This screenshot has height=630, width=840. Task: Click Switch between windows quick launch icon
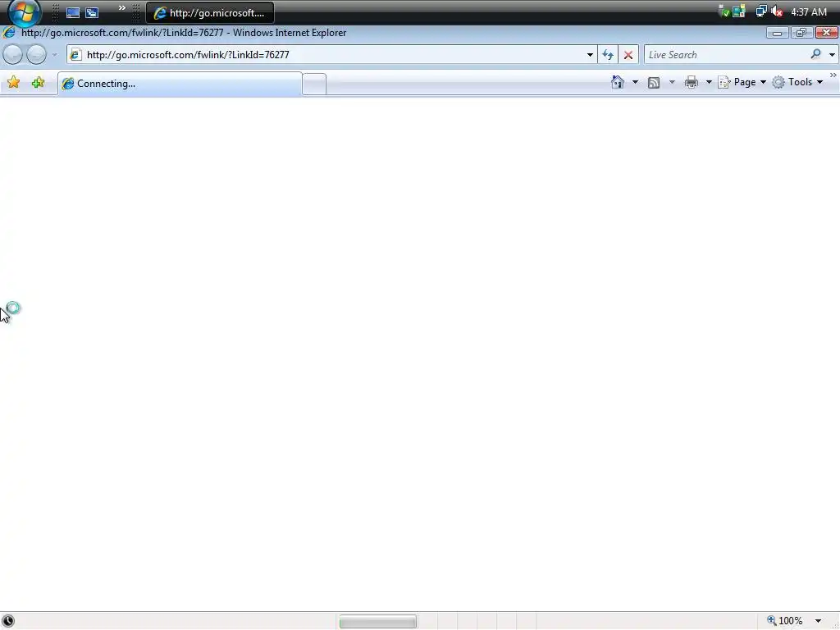click(x=92, y=12)
